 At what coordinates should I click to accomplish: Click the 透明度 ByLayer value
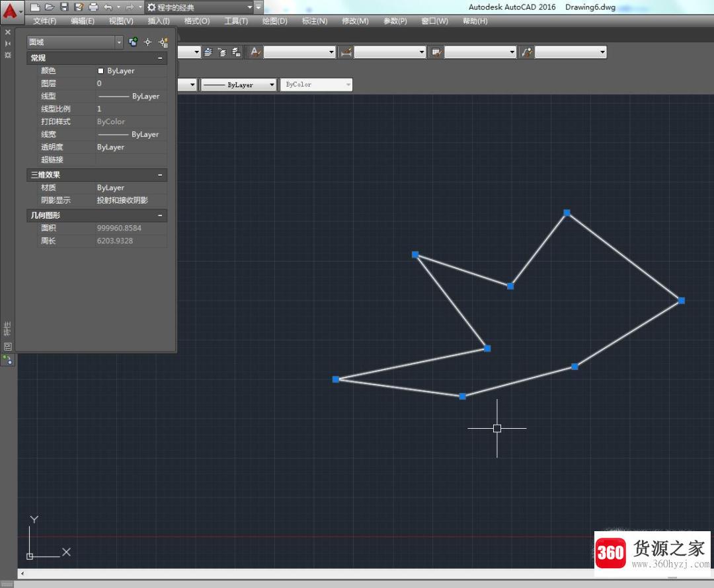pos(131,147)
